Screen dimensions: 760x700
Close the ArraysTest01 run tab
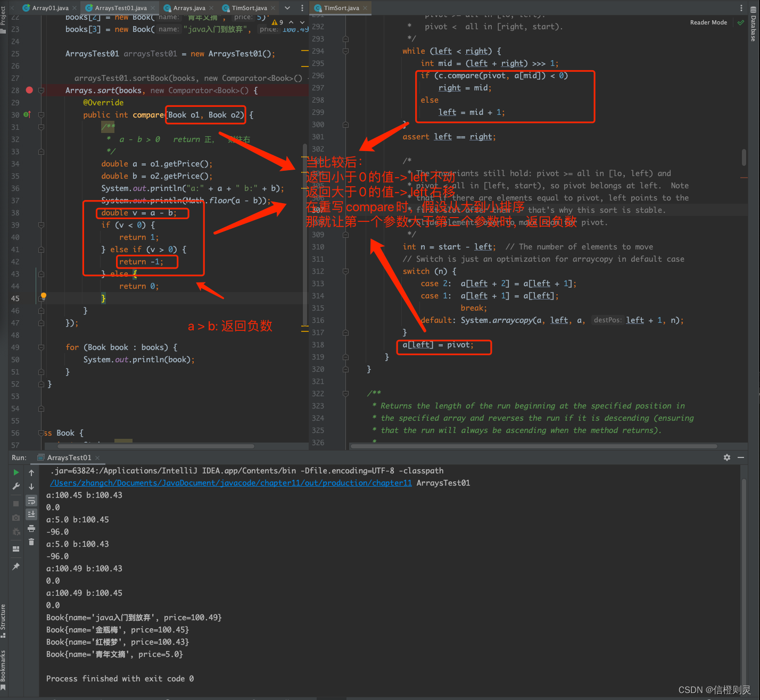click(97, 457)
